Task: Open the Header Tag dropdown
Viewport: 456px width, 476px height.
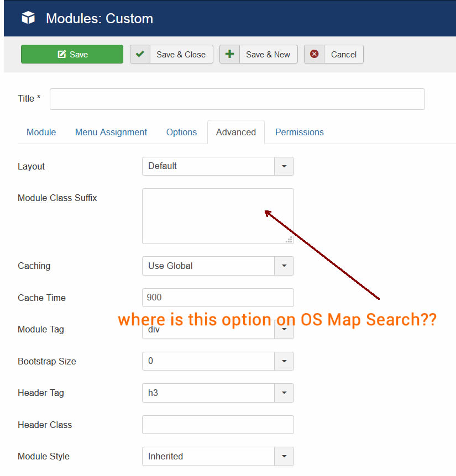Action: tap(284, 393)
